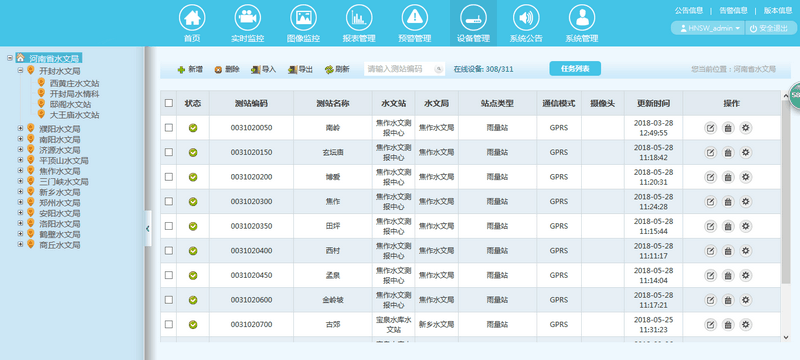The height and width of the screenshot is (360, 800).
Task: Check the 焦作 row checkbox
Action: [169, 201]
